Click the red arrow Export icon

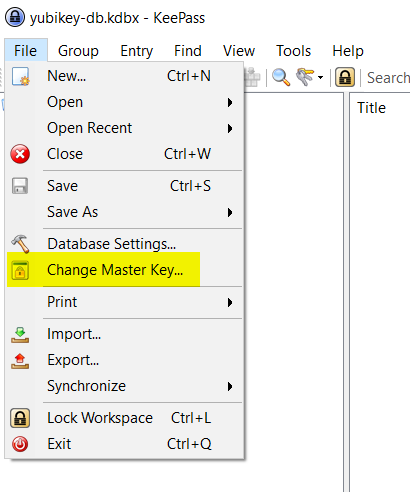pyautogui.click(x=20, y=361)
